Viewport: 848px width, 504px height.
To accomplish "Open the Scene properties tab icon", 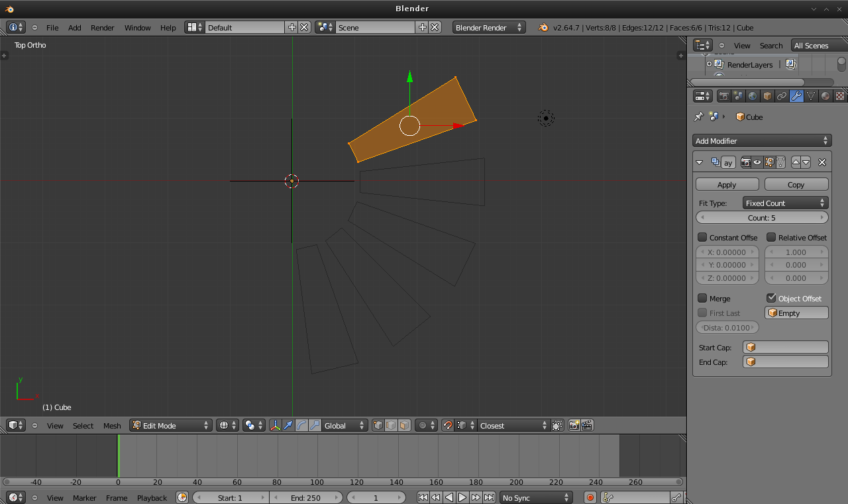I will click(x=739, y=96).
